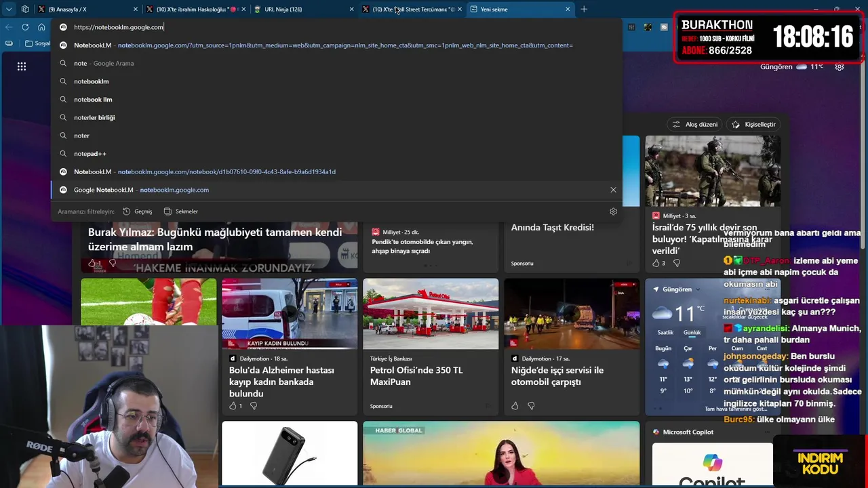Select the 'notepad++' search suggestion
Viewport: 868px width, 488px height.
pos(336,154)
